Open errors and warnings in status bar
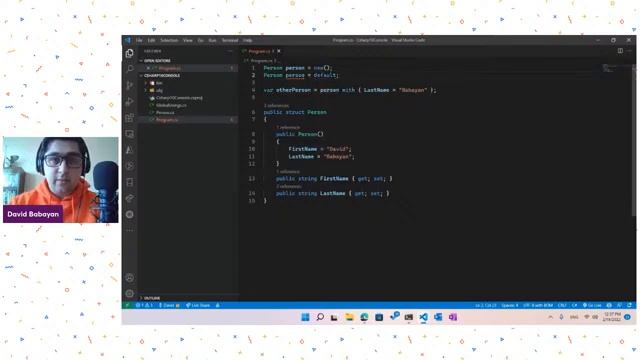The image size is (640, 360). pos(144,305)
